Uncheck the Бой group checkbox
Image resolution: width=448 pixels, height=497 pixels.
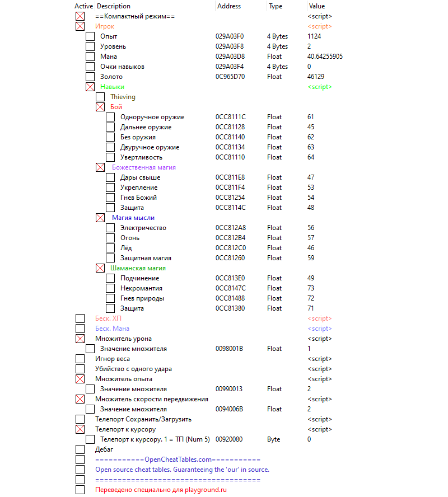pyautogui.click(x=100, y=107)
